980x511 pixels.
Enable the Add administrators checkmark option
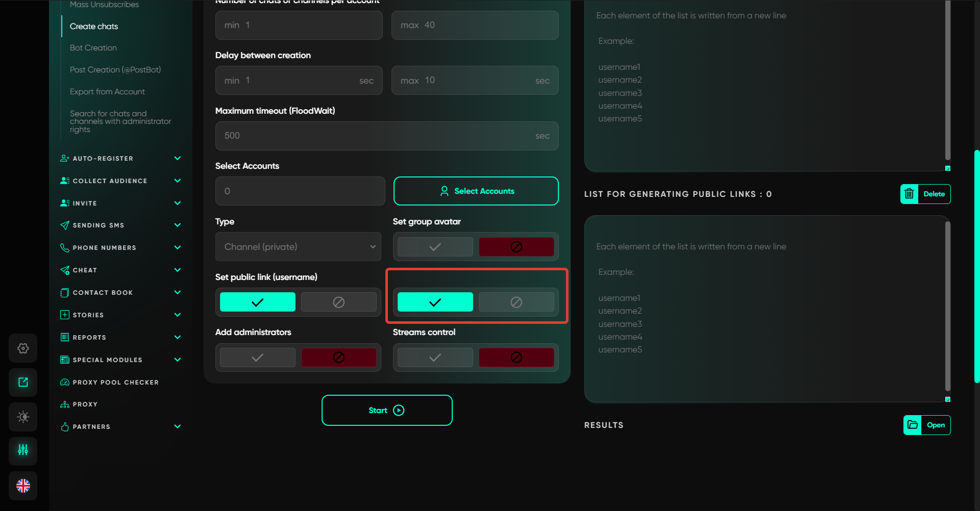257,357
